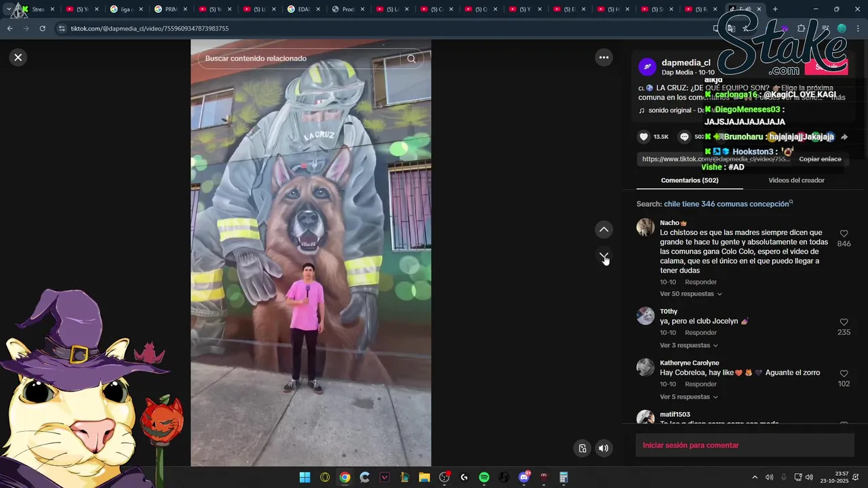Like the video with the 13.5K heart

[644, 137]
